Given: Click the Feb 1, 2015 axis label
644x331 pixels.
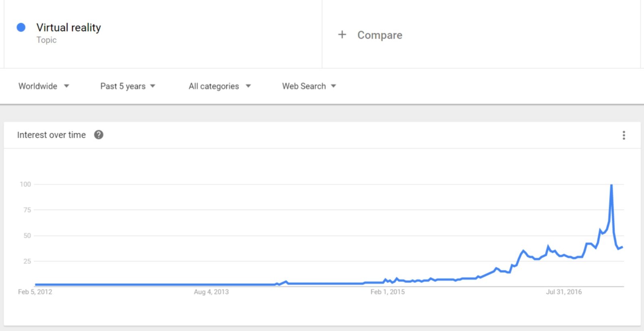Looking at the screenshot, I should click(388, 292).
